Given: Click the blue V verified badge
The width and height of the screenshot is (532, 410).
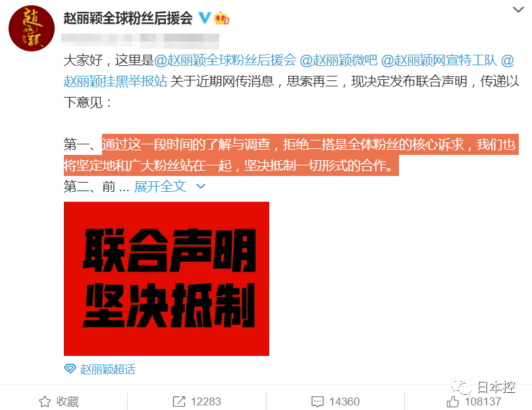Looking at the screenshot, I should pos(204,18).
